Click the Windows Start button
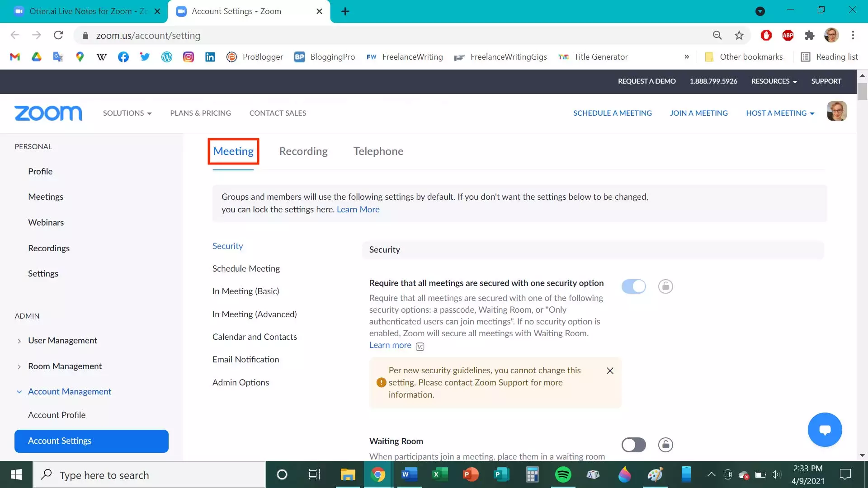This screenshot has width=868, height=488. [16, 475]
